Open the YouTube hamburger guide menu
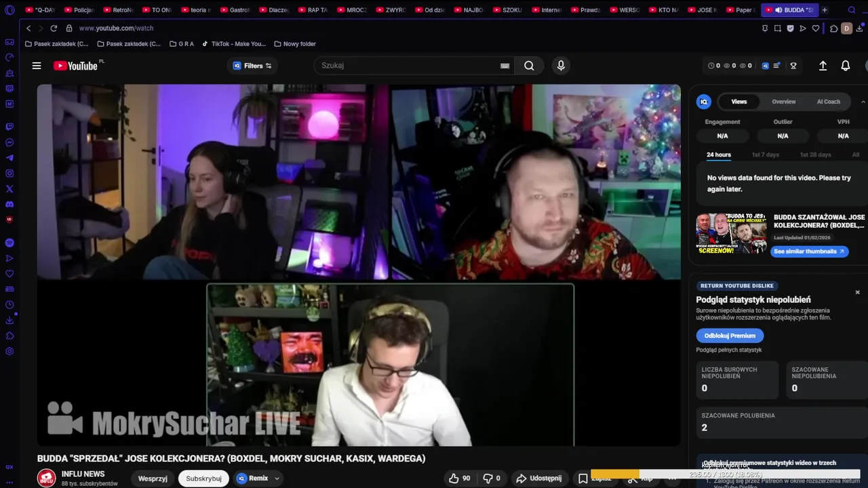The width and height of the screenshot is (868, 488). [37, 66]
